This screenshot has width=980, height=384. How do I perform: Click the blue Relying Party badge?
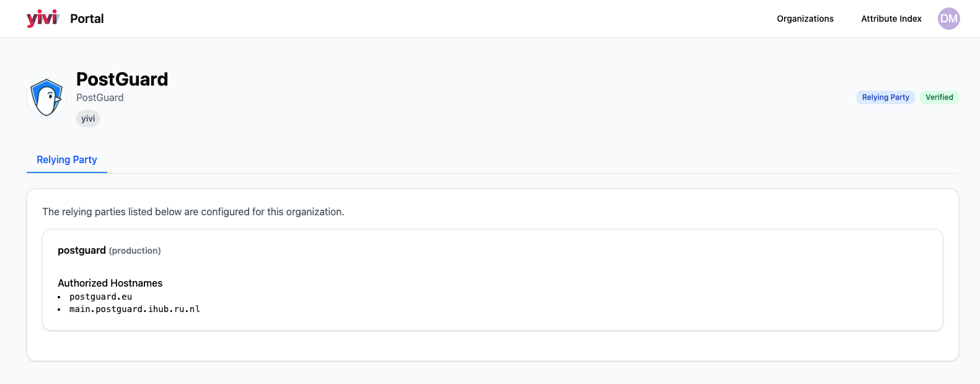(x=885, y=97)
